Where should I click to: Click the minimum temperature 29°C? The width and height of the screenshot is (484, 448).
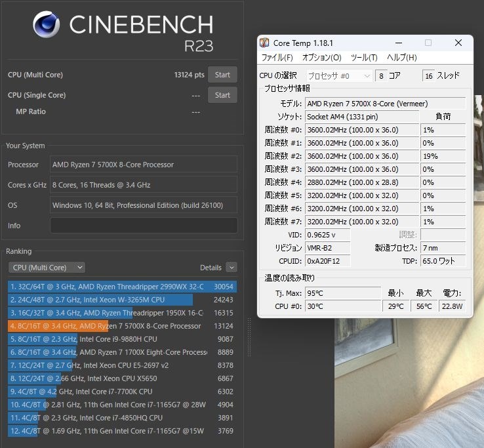coord(395,306)
